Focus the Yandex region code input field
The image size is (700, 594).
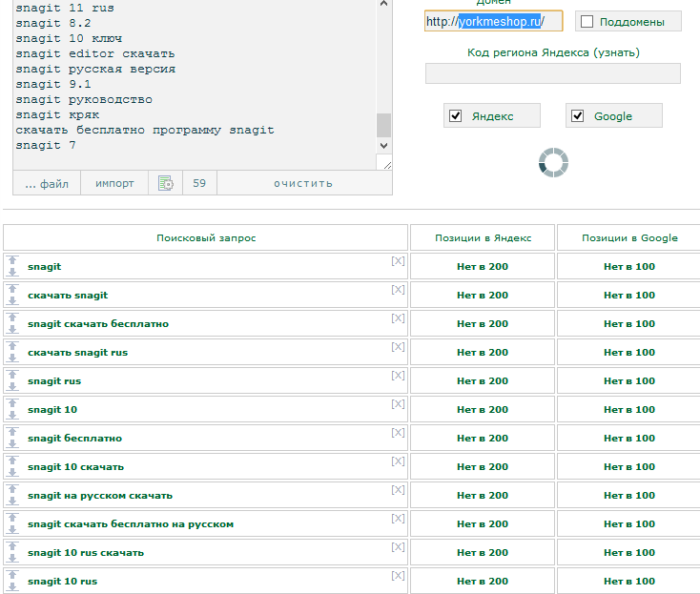click(x=553, y=73)
